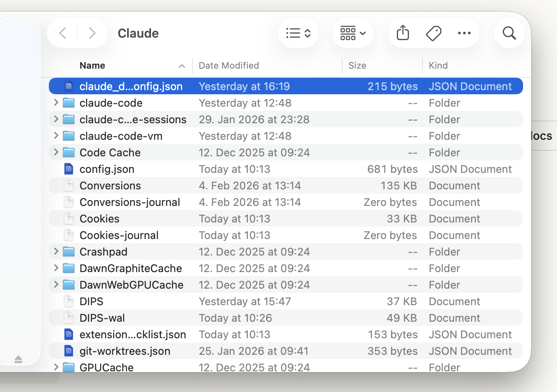Expand the Code Cache folder

56,152
